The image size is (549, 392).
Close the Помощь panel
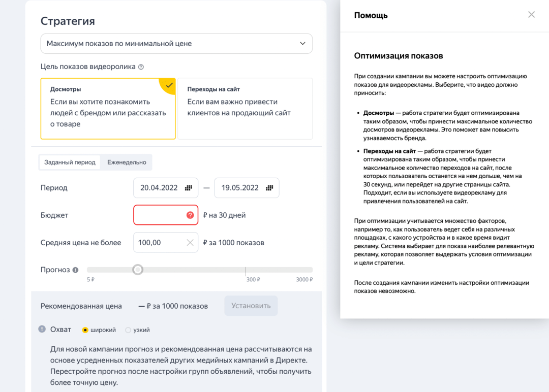(531, 15)
